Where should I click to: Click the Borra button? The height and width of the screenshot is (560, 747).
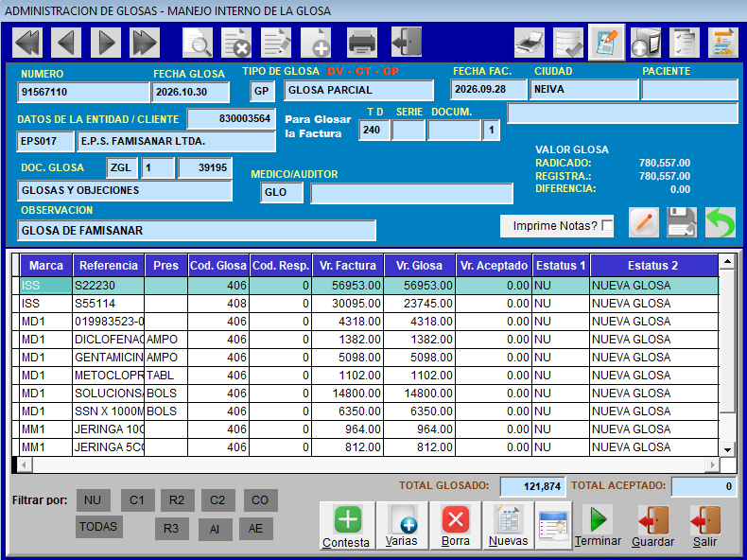(456, 526)
